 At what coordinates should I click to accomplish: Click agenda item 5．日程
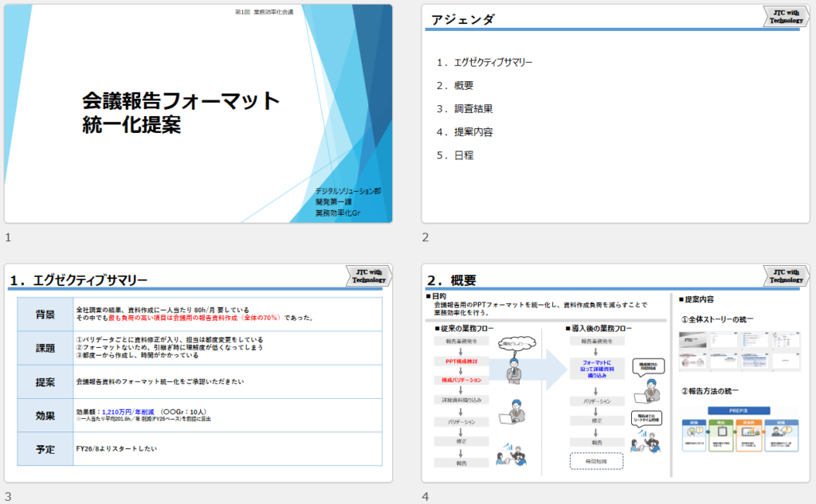point(454,154)
